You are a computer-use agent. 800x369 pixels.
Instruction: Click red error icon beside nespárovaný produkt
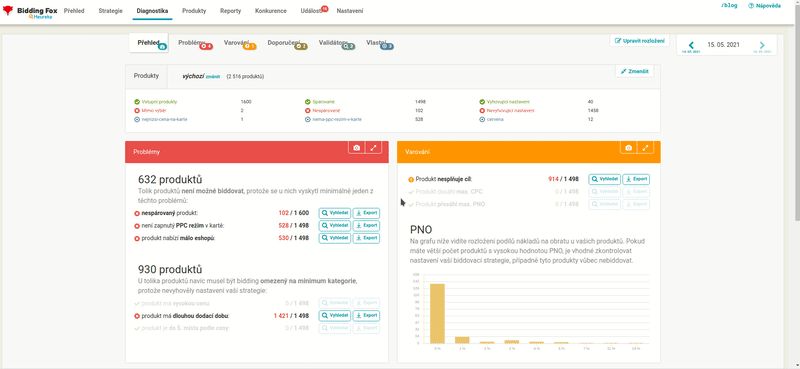tap(137, 213)
